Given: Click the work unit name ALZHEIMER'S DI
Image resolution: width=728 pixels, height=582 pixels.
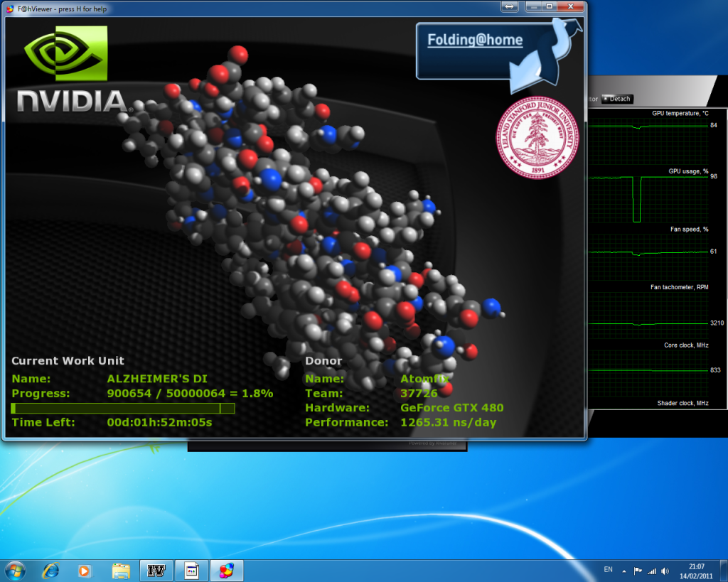Looking at the screenshot, I should pyautogui.click(x=157, y=379).
